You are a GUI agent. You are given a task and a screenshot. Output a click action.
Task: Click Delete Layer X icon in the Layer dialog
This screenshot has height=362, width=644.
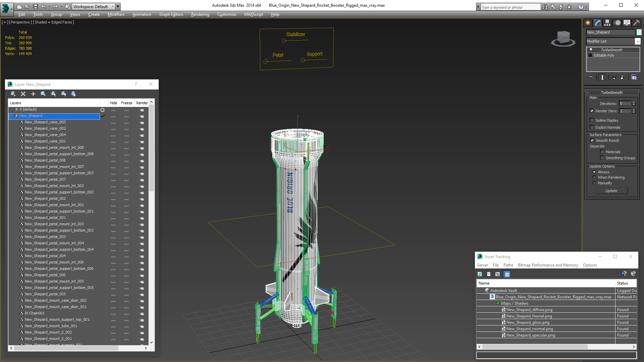point(23,94)
